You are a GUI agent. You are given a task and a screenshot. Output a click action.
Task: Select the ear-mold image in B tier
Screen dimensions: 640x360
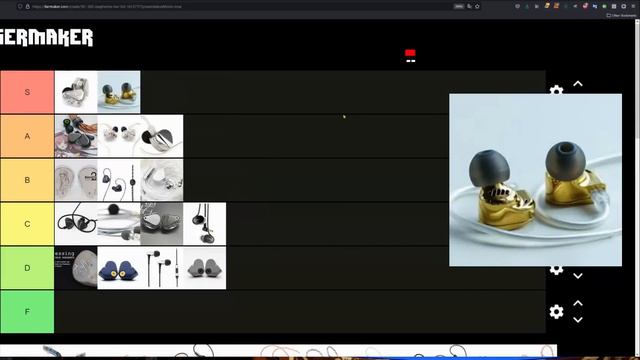76,180
